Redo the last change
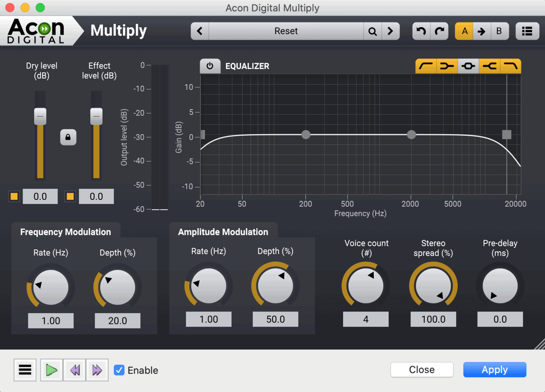The width and height of the screenshot is (545, 392). pos(439,31)
